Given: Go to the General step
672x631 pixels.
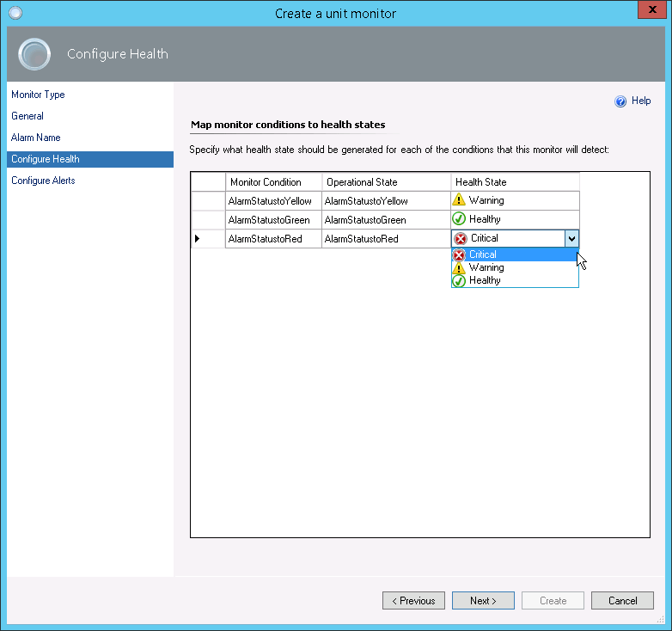Looking at the screenshot, I should (x=27, y=116).
